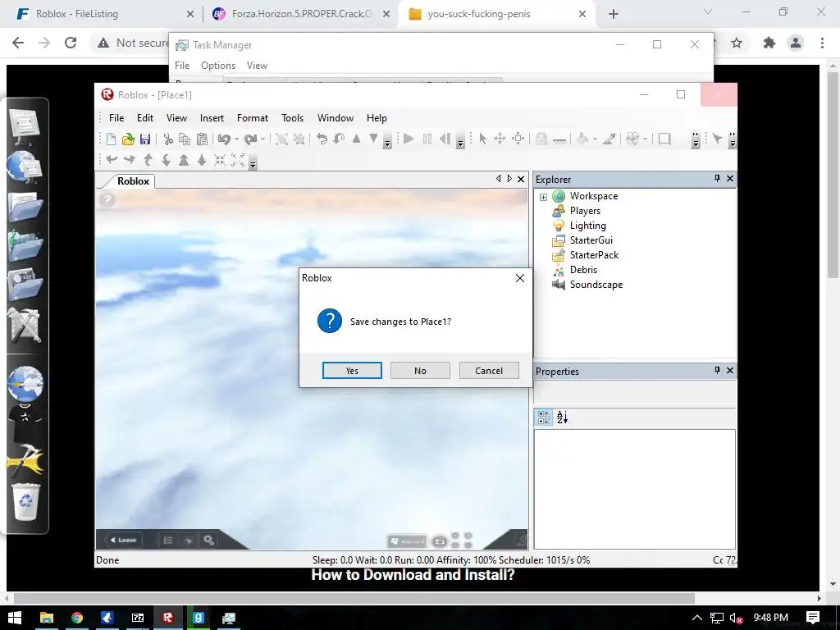Click the Roblox document tab
840x630 pixels.
[133, 181]
